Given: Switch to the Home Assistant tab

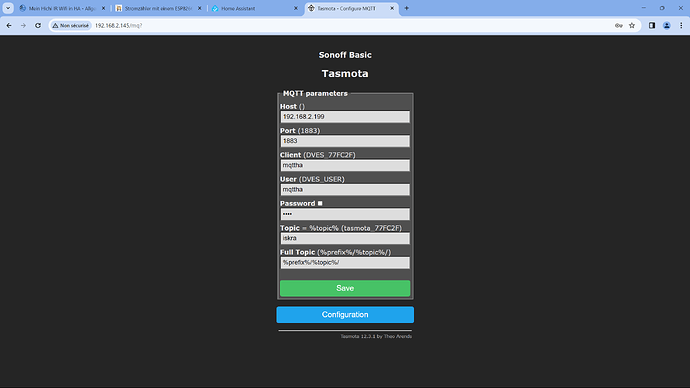Looking at the screenshot, I should click(254, 8).
